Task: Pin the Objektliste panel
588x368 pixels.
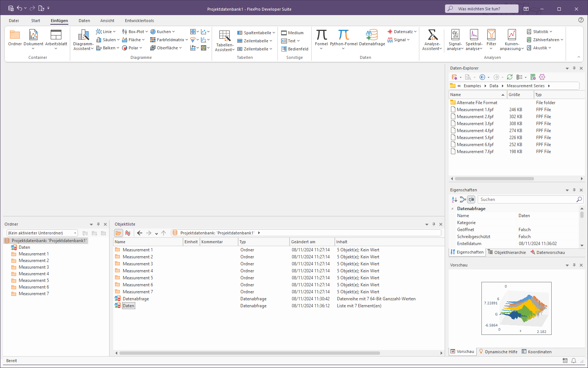Action: (x=434, y=224)
